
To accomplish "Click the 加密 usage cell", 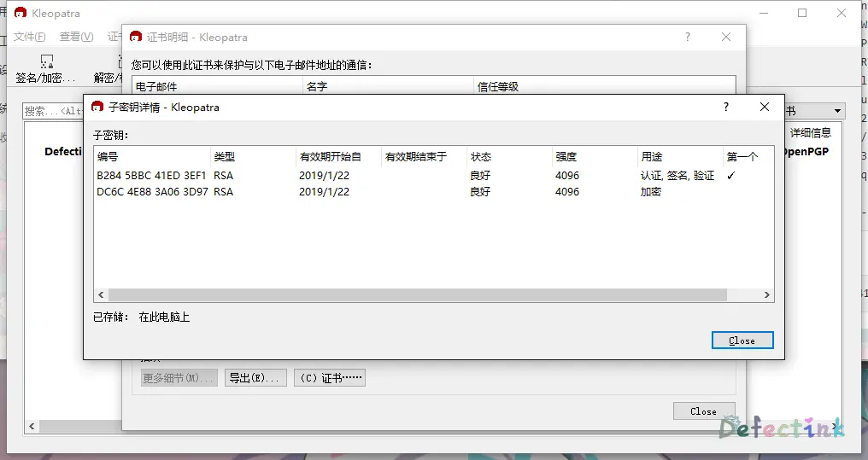I will coord(650,192).
